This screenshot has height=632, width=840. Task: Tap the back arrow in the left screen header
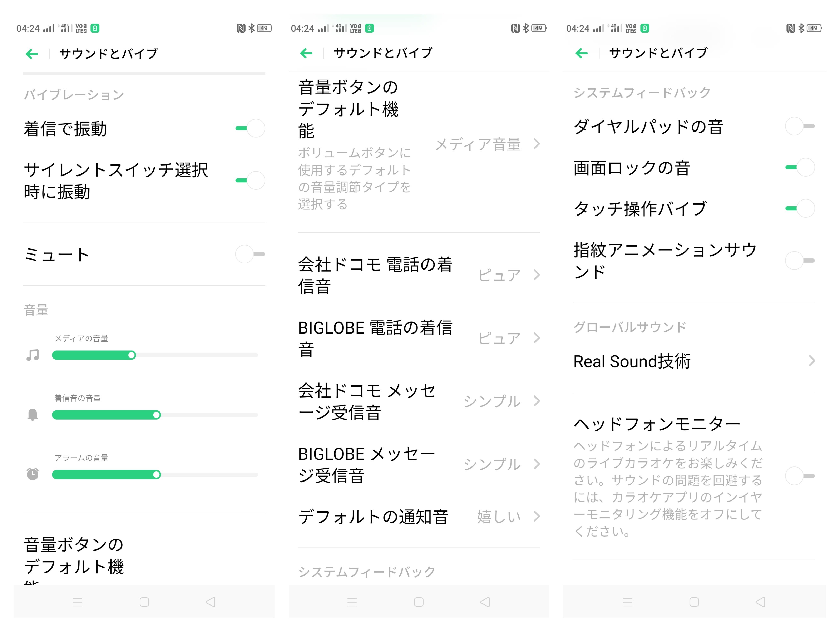tap(32, 54)
